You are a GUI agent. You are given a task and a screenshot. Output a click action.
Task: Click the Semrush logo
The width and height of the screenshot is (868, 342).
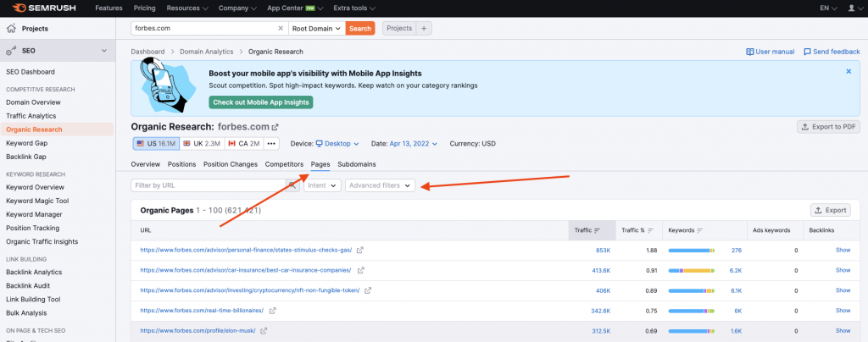tap(44, 8)
